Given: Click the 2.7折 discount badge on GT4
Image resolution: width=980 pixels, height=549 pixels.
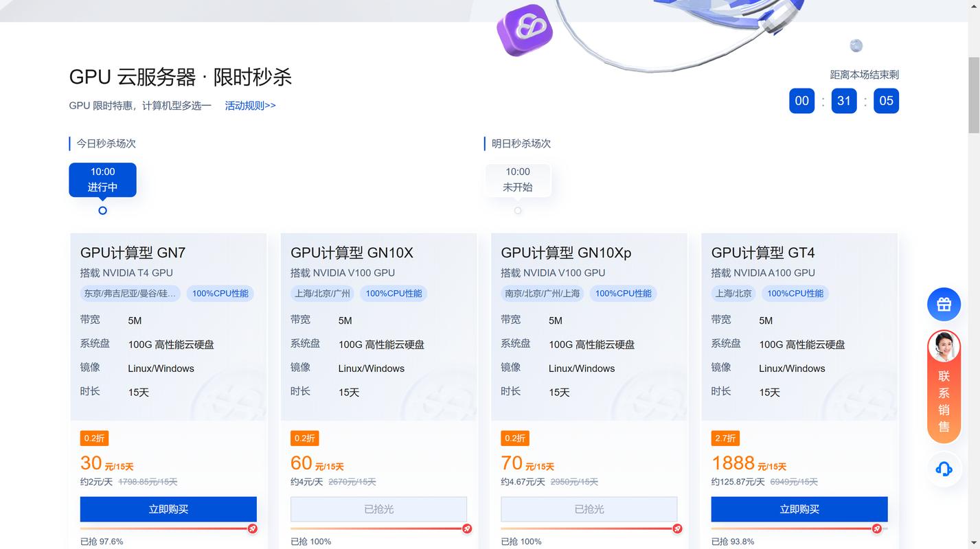Looking at the screenshot, I should point(725,438).
